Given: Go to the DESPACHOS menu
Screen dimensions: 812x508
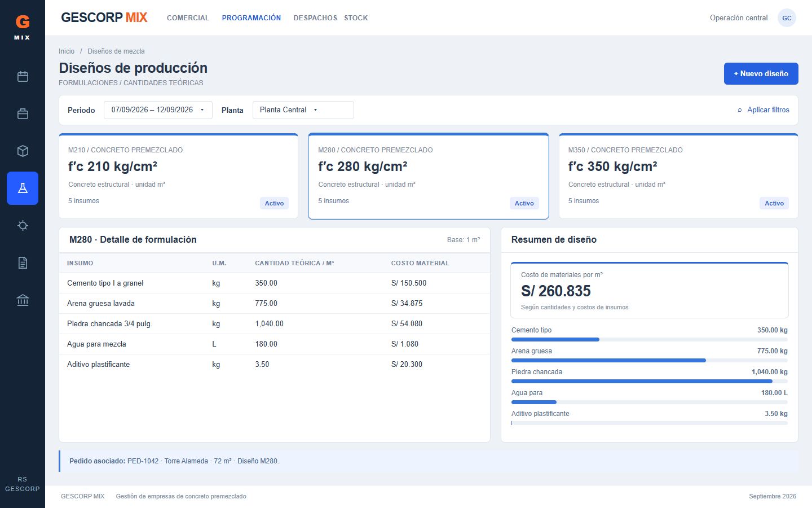Looking at the screenshot, I should [315, 18].
